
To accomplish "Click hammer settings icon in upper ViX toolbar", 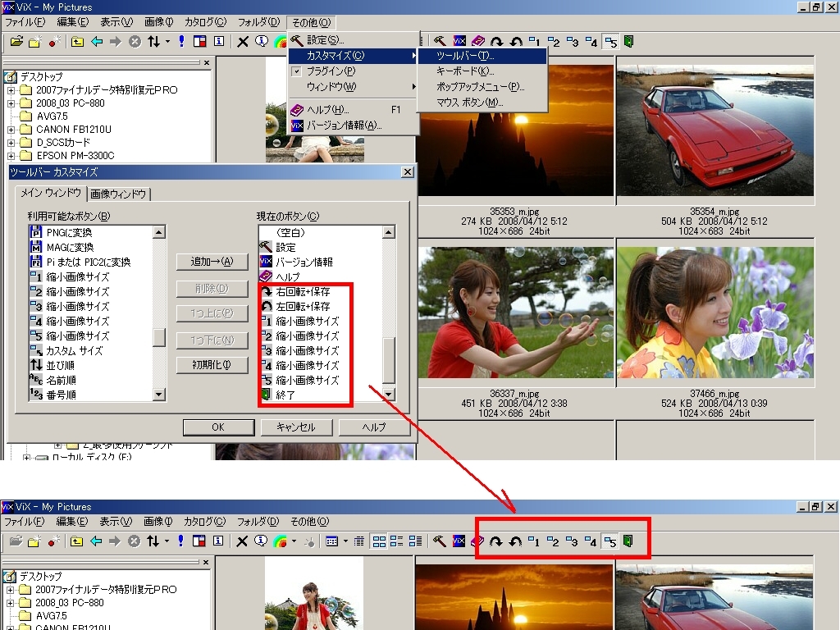I will pyautogui.click(x=440, y=42).
